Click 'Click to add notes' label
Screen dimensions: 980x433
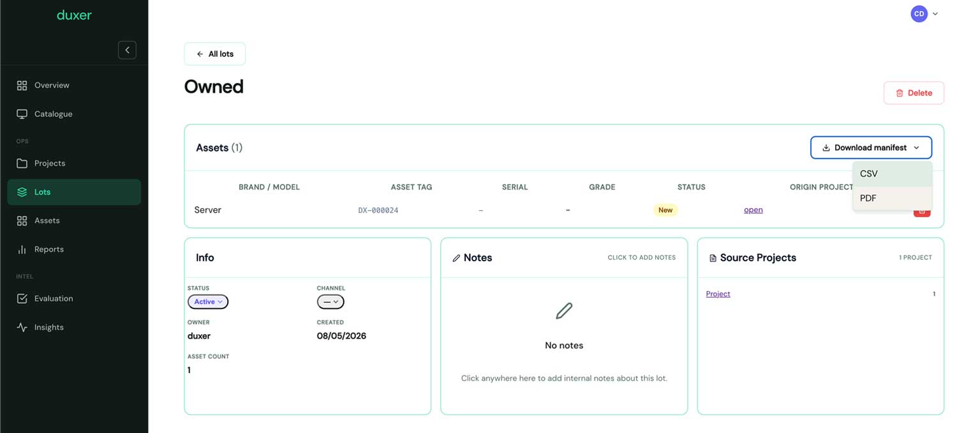coord(641,257)
